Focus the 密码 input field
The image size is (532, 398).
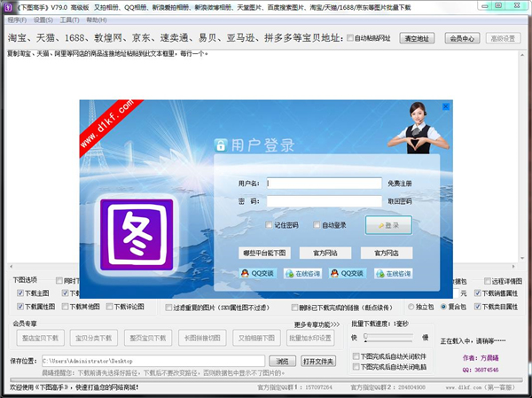(x=324, y=201)
